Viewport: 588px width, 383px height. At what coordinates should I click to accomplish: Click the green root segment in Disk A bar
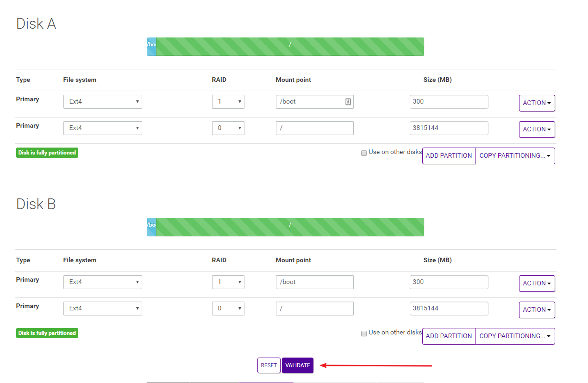pyautogui.click(x=290, y=47)
